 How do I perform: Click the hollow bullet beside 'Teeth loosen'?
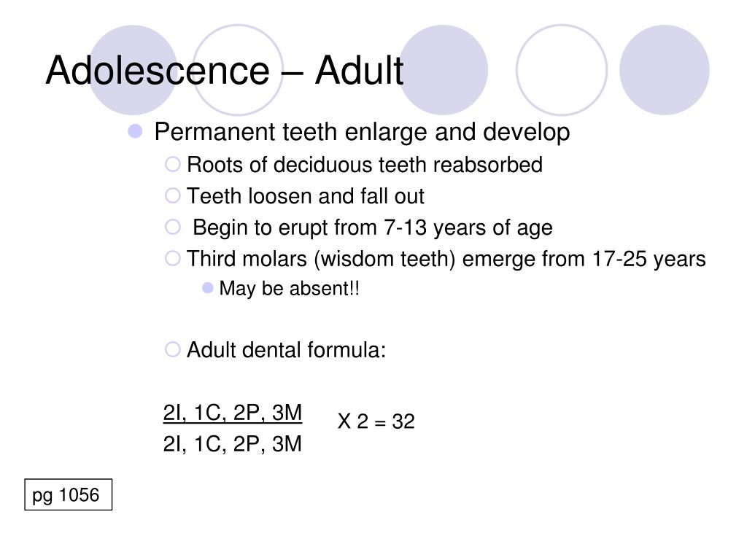pos(172,195)
